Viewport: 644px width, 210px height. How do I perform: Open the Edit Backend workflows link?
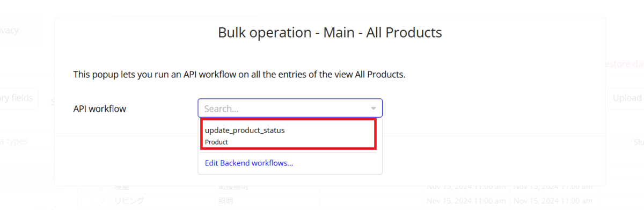click(248, 163)
